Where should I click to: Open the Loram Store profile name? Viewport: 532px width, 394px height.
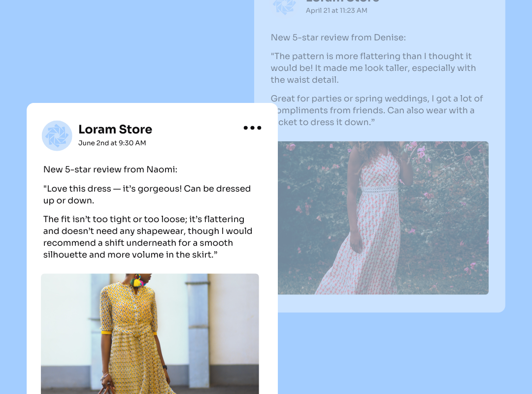tap(115, 130)
